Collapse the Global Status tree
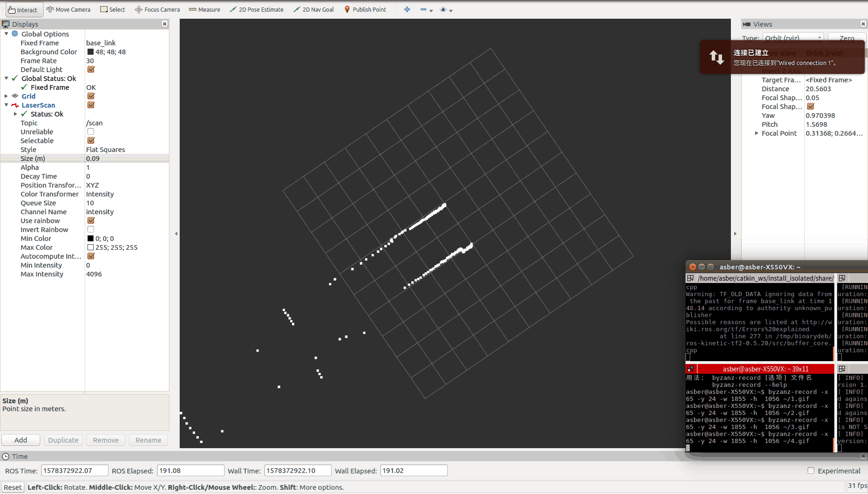The image size is (868, 494). [x=6, y=78]
